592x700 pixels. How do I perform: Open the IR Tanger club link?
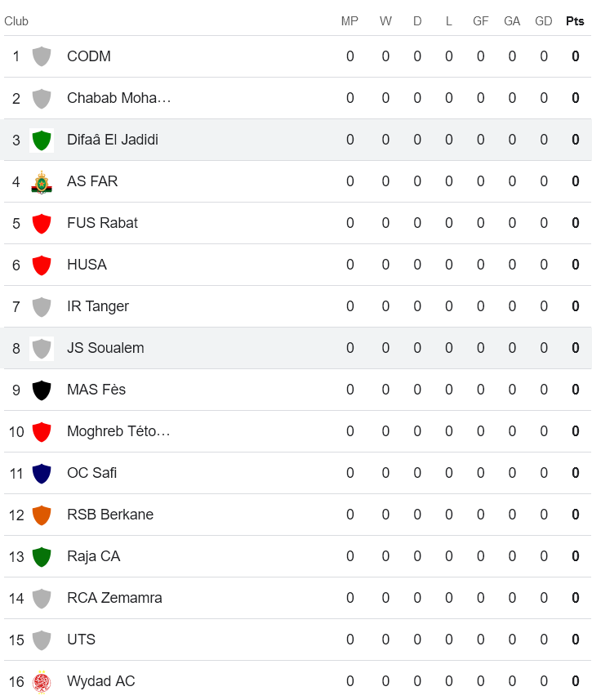pyautogui.click(x=98, y=306)
